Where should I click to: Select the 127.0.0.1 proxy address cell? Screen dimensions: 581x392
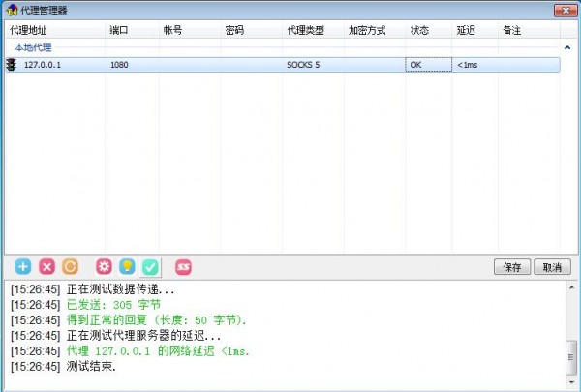[x=43, y=65]
